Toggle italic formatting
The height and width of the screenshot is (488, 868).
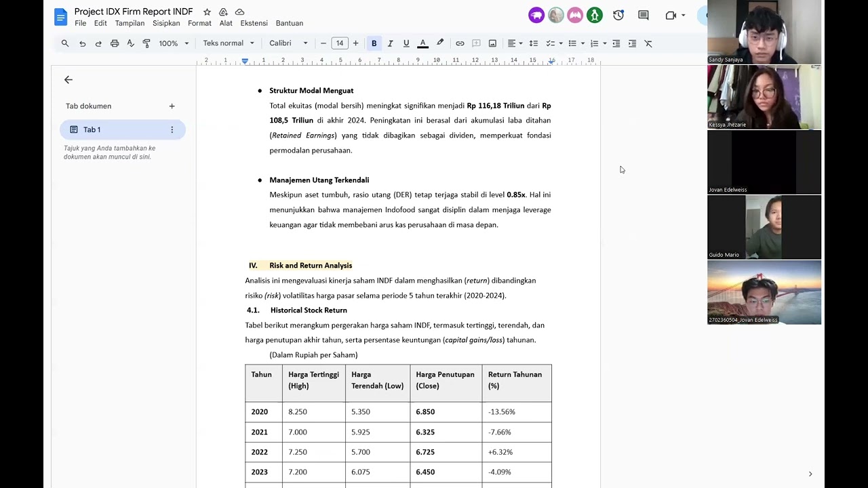390,43
